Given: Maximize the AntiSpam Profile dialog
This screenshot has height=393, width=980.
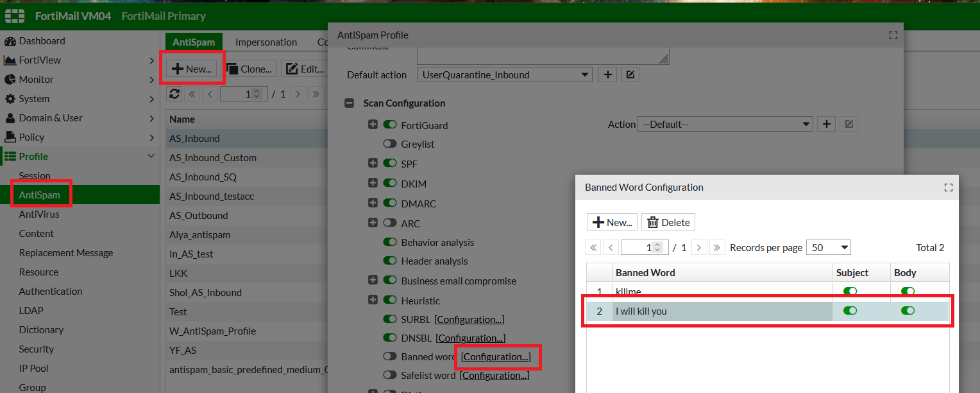Looking at the screenshot, I should (x=893, y=35).
